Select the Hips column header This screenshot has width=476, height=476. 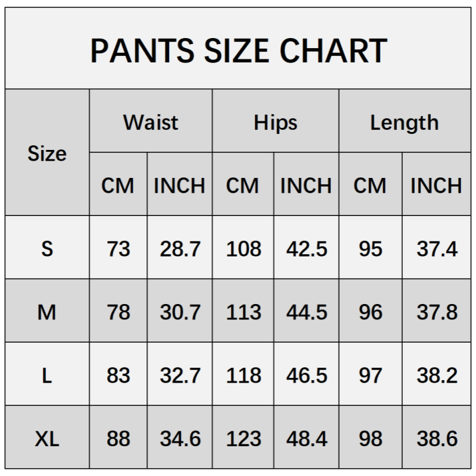tap(275, 123)
